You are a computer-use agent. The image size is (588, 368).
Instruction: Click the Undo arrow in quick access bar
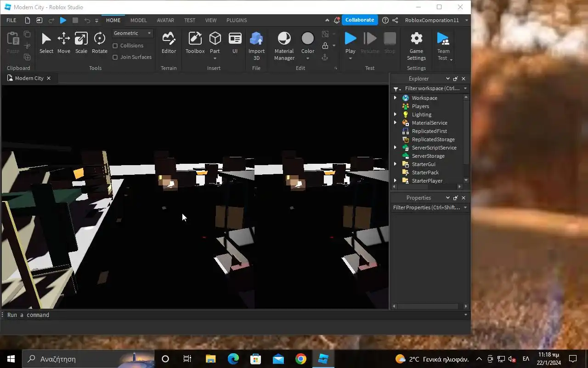tap(87, 20)
